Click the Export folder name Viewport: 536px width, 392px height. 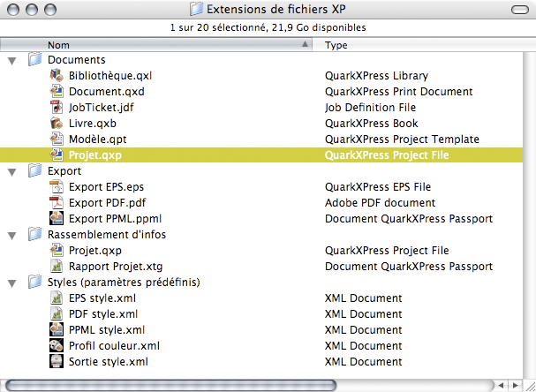[64, 171]
